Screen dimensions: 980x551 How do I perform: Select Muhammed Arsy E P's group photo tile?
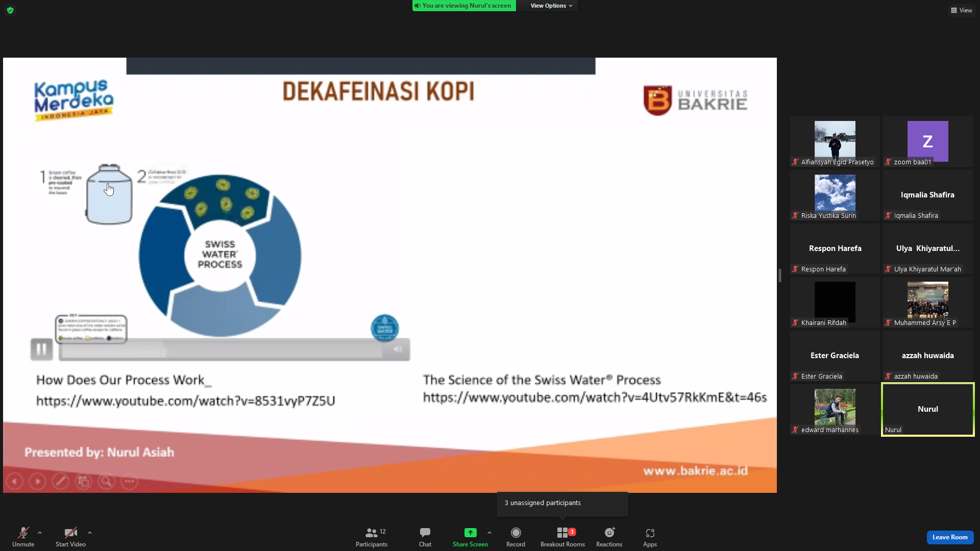point(928,302)
